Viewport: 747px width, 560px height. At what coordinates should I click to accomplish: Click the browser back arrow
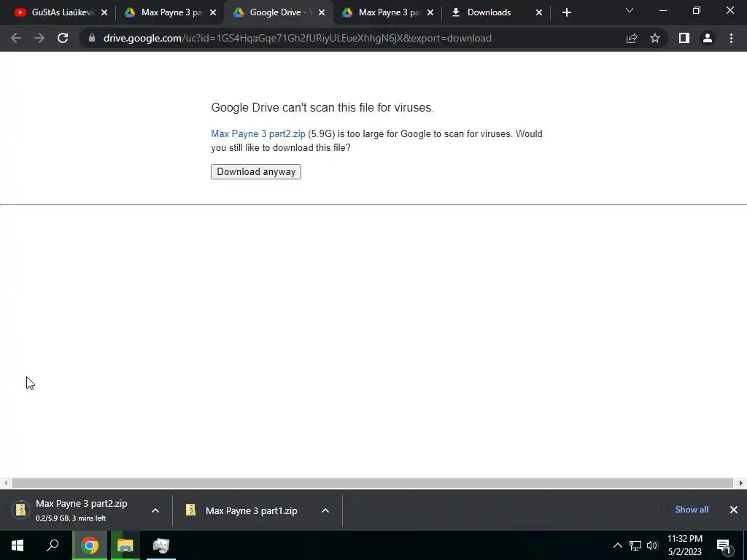tap(16, 38)
